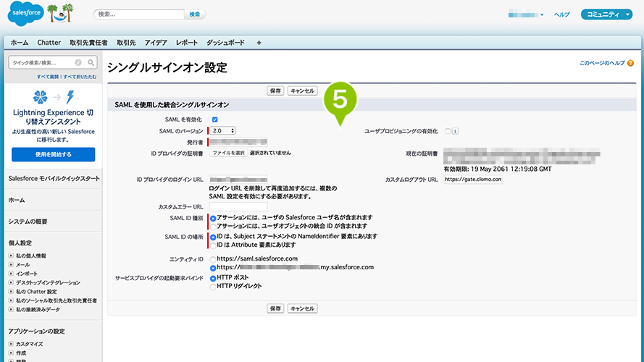Open このページのヘルプ link
The image size is (644, 362).
[x=602, y=63]
